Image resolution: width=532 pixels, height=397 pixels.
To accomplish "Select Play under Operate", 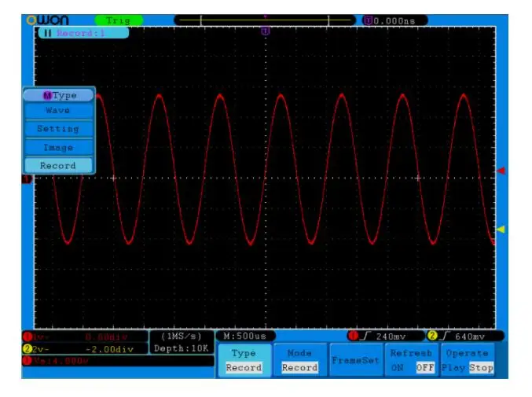I will (x=453, y=368).
